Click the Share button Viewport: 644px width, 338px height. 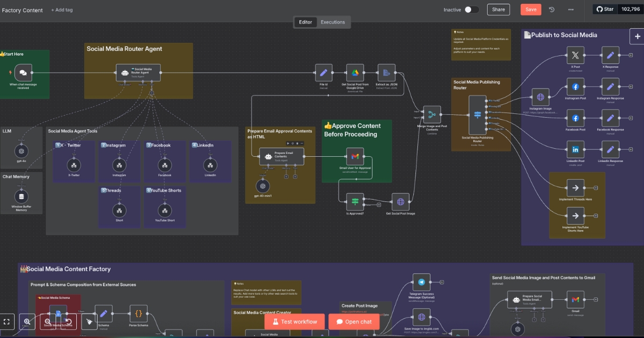coord(498,10)
